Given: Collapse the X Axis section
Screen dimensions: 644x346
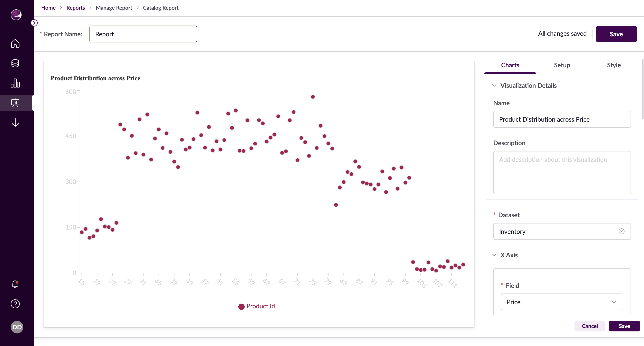Looking at the screenshot, I should (494, 255).
